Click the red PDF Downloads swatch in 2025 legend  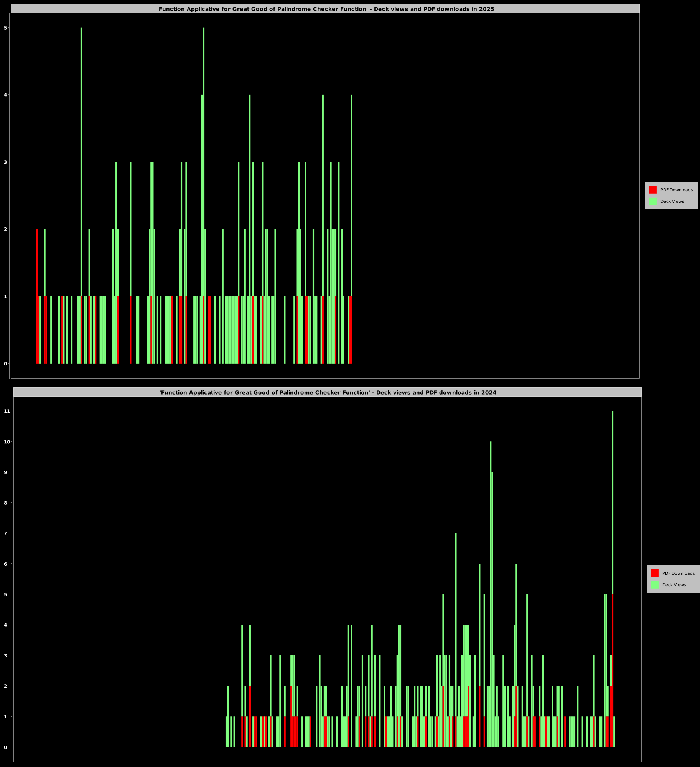[652, 190]
